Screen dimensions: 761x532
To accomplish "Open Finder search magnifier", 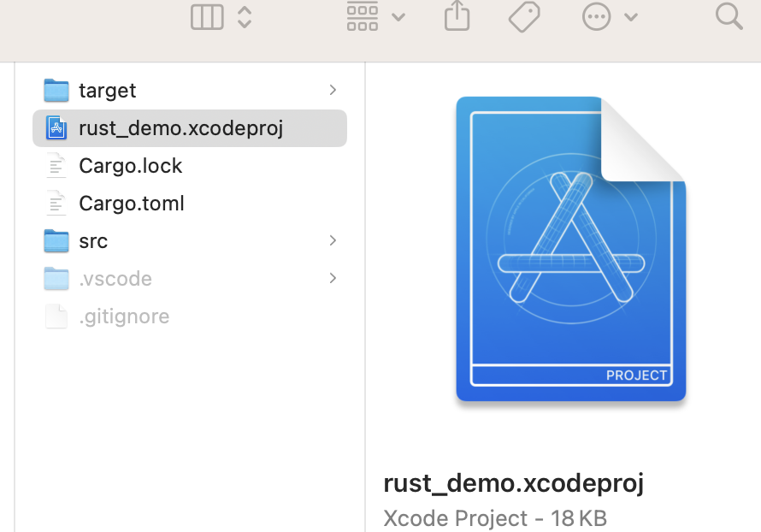I will pos(729,16).
